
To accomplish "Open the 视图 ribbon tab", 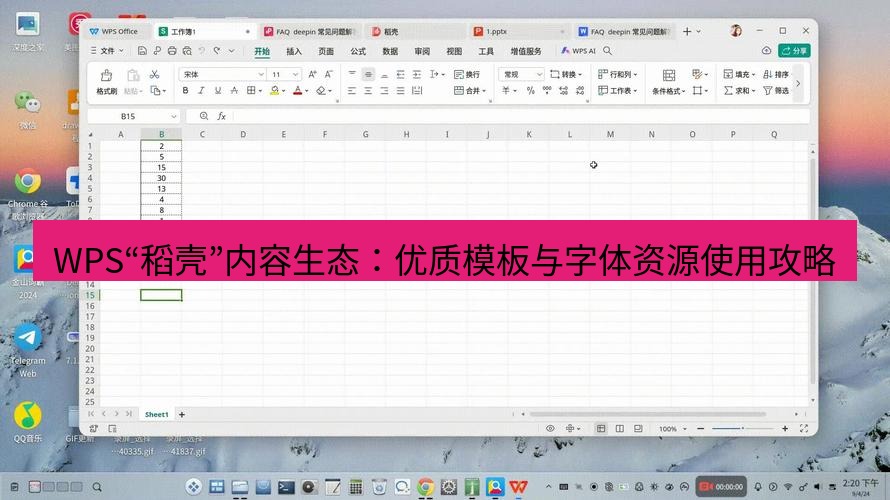I will click(x=454, y=51).
